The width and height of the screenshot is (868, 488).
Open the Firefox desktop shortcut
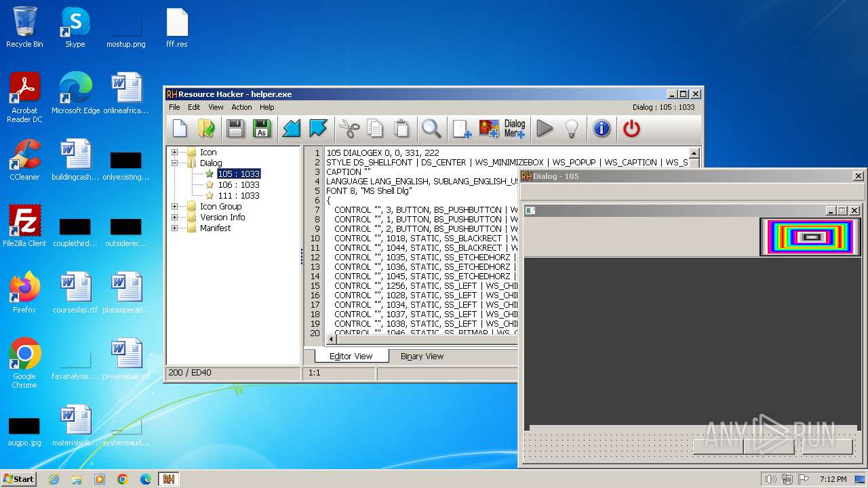pyautogui.click(x=24, y=293)
